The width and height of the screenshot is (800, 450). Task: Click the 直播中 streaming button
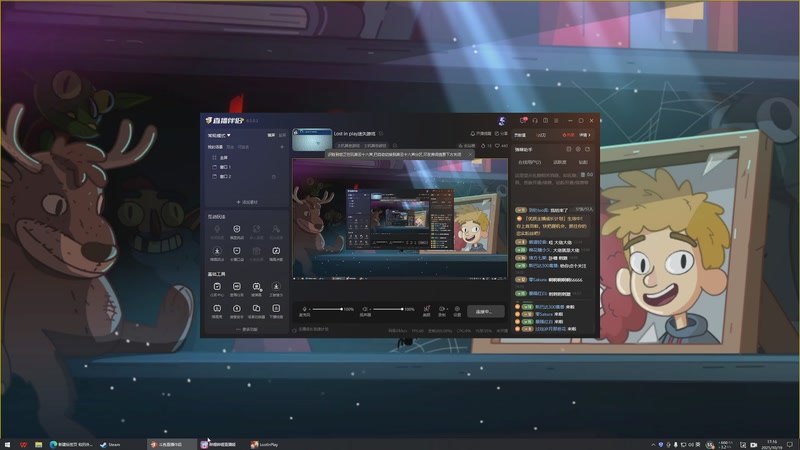[485, 311]
